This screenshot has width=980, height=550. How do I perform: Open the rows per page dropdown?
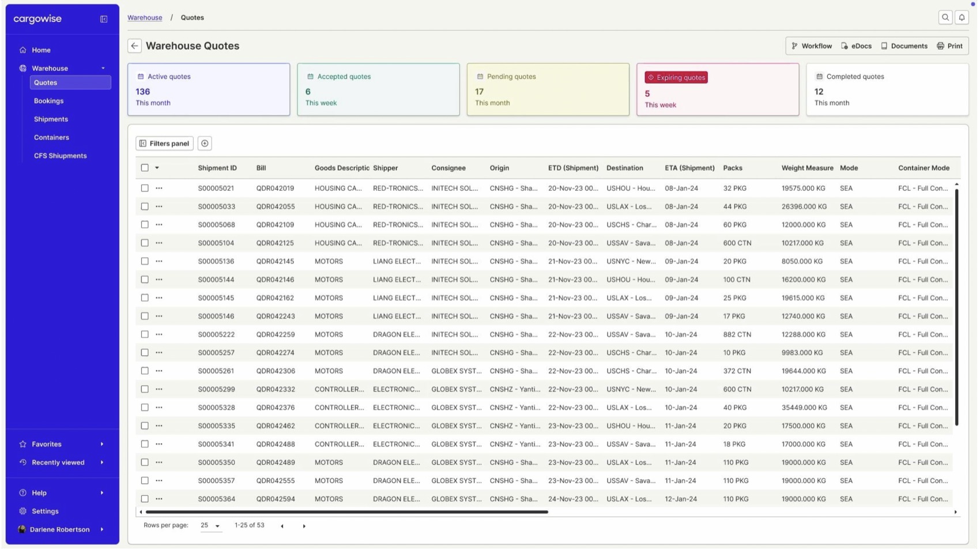click(x=210, y=526)
